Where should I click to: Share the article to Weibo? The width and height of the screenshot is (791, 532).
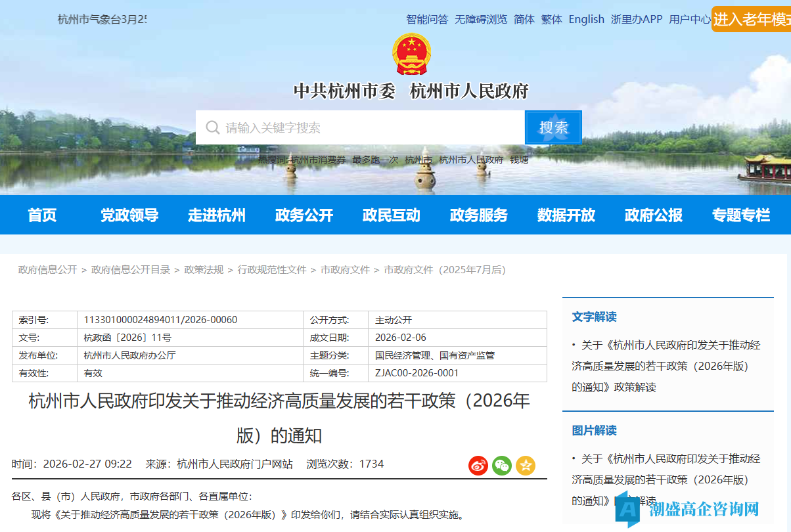(x=478, y=465)
